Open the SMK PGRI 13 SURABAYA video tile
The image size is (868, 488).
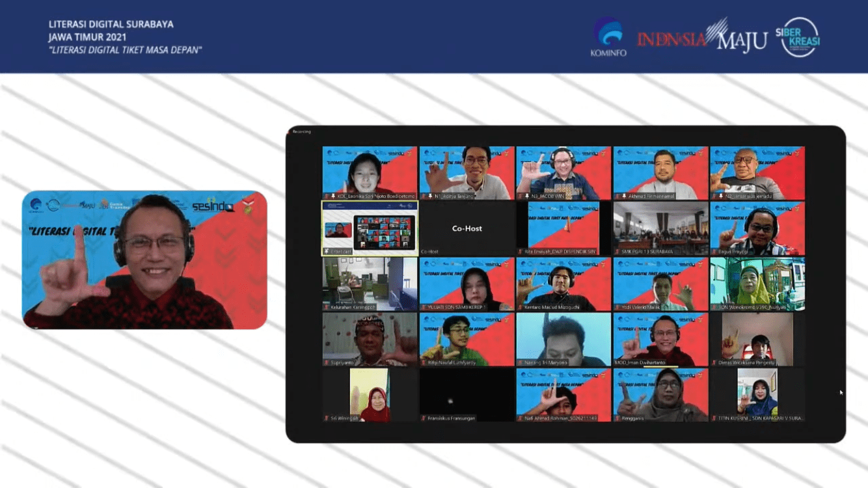tap(660, 228)
